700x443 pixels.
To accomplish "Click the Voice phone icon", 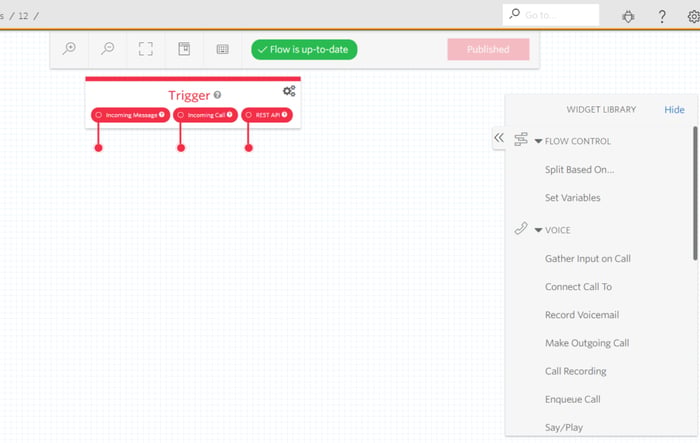I will pos(521,228).
